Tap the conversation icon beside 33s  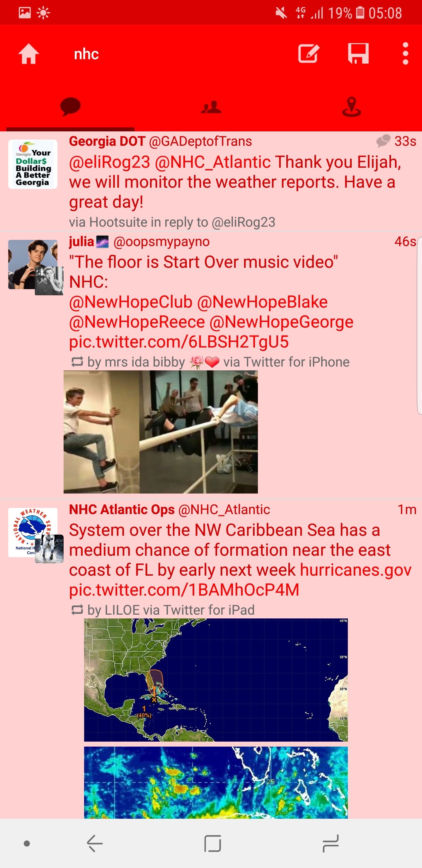[x=383, y=141]
